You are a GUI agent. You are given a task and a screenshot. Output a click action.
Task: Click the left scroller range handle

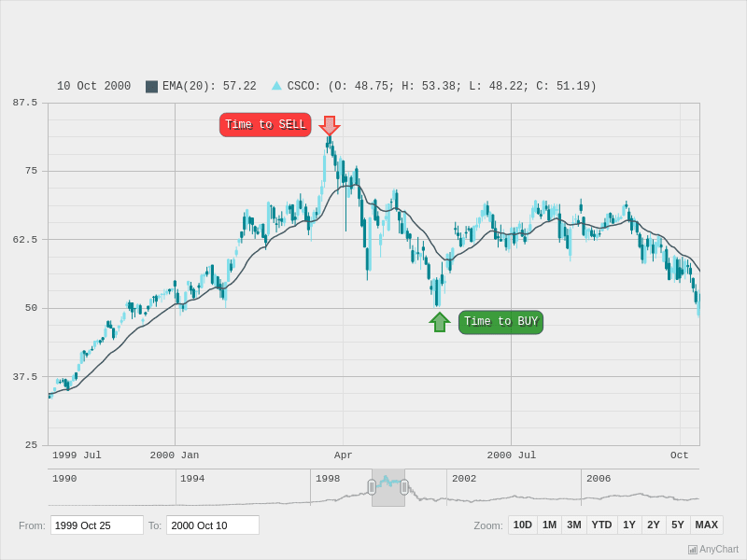pos(372,487)
